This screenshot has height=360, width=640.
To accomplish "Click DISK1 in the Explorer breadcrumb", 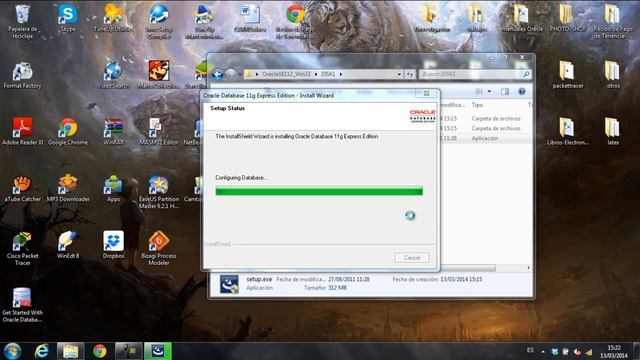I will 328,74.
